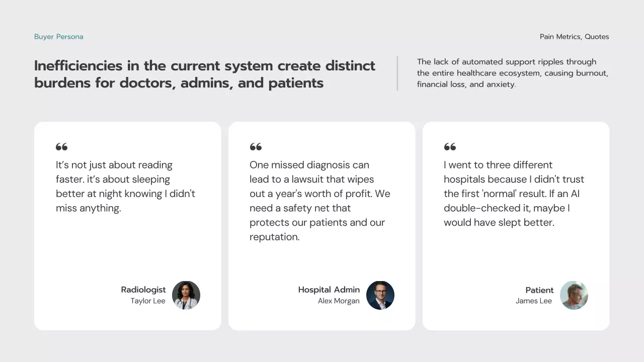Click the "Buyer Persona" section label
Viewport: 644px width, 362px height.
(59, 37)
